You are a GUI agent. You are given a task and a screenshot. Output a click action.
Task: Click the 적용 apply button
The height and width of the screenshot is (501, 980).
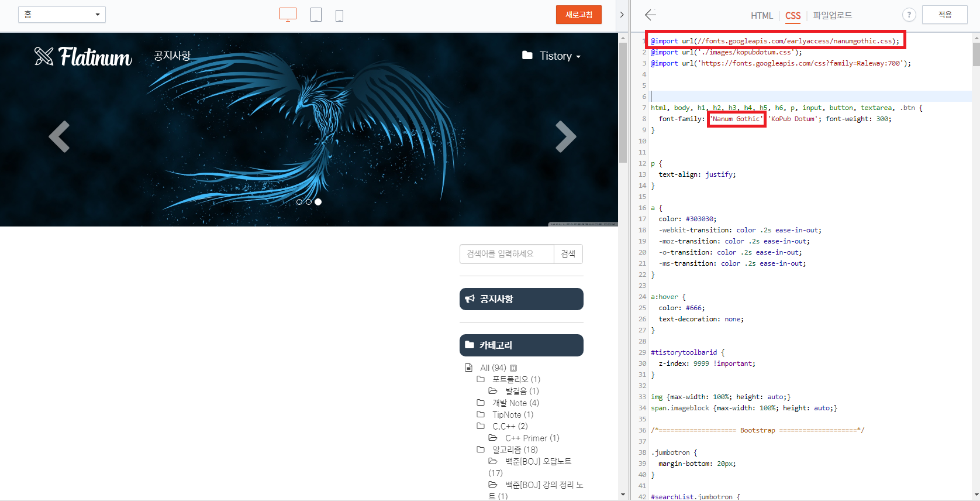(945, 15)
